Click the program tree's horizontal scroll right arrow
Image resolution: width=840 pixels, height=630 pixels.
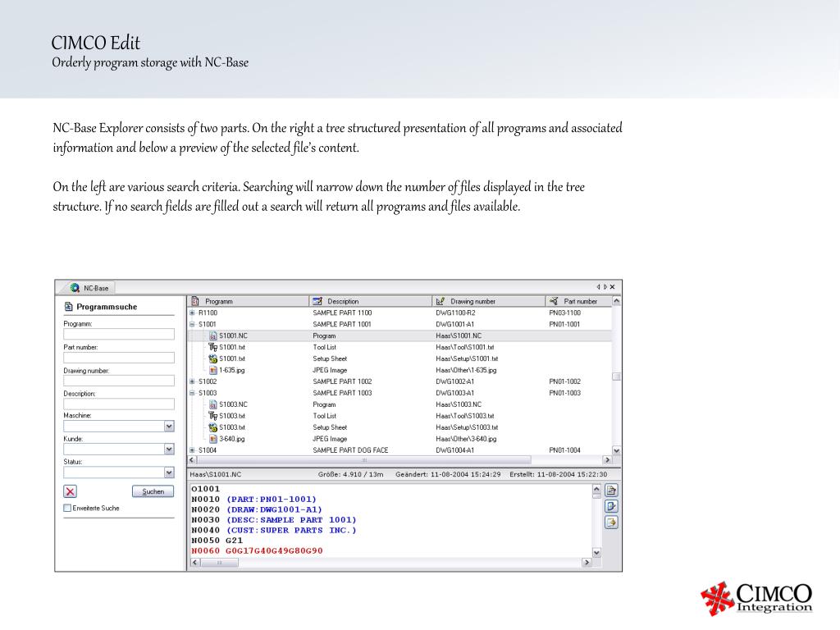click(x=607, y=460)
